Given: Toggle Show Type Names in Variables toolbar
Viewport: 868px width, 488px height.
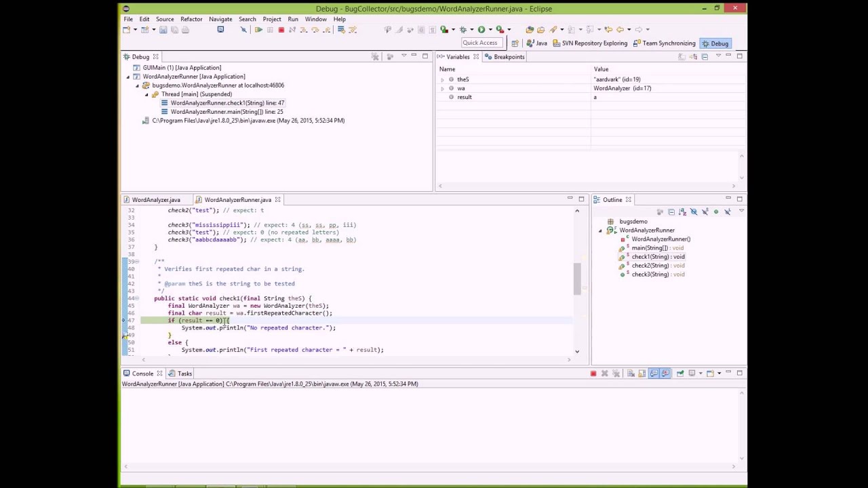Looking at the screenshot, I should [x=682, y=56].
